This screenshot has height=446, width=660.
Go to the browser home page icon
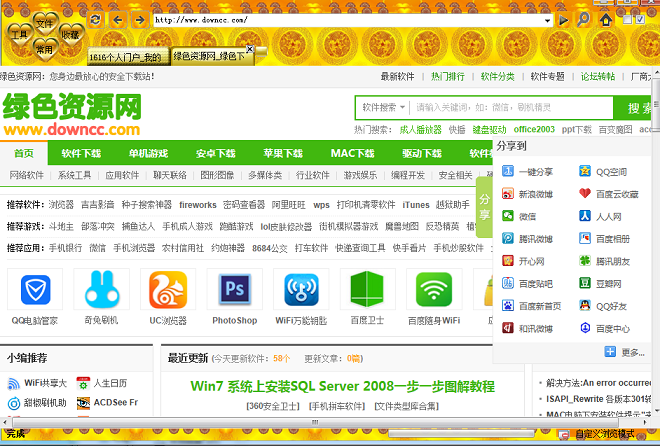tap(606, 19)
